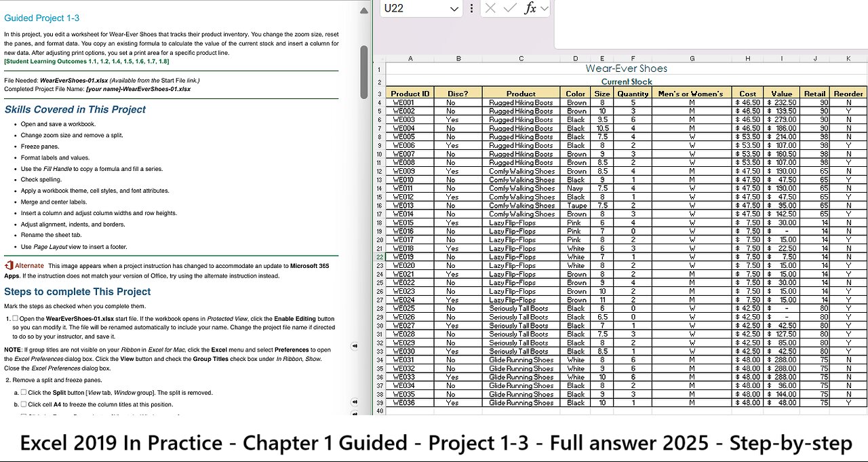This screenshot has height=462, width=868.
Task: Check the step 2b cell A4 checkbox
Action: click(x=24, y=404)
